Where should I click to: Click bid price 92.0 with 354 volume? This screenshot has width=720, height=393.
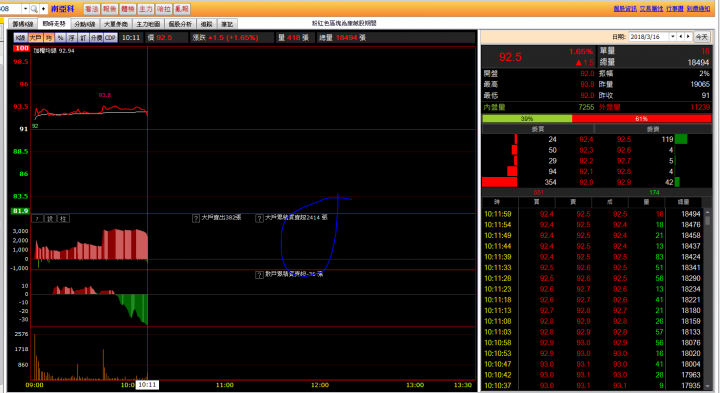[x=586, y=182]
